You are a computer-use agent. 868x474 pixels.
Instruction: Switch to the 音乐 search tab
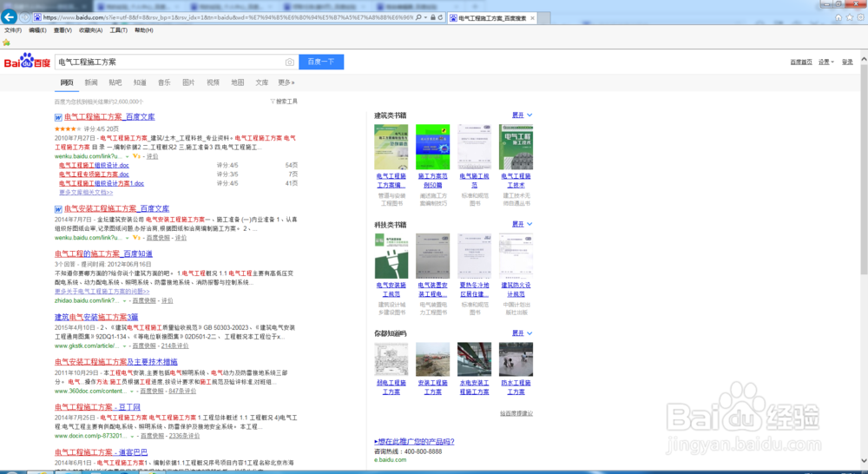[x=164, y=82]
